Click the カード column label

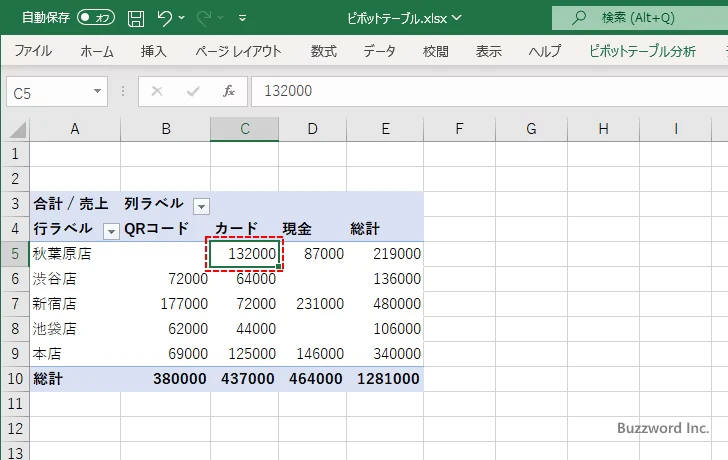point(245,229)
